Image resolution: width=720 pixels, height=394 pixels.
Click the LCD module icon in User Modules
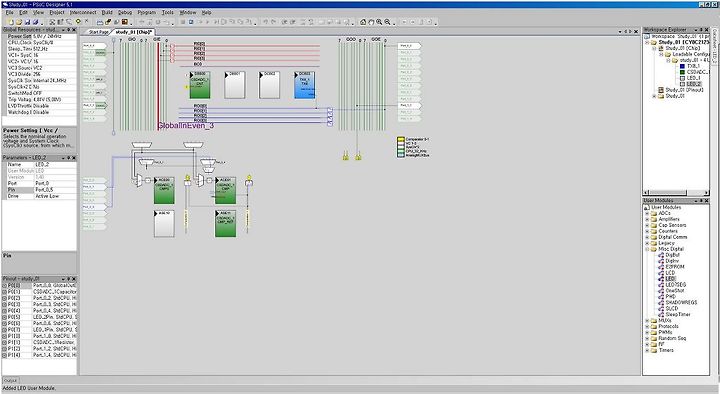tap(662, 273)
